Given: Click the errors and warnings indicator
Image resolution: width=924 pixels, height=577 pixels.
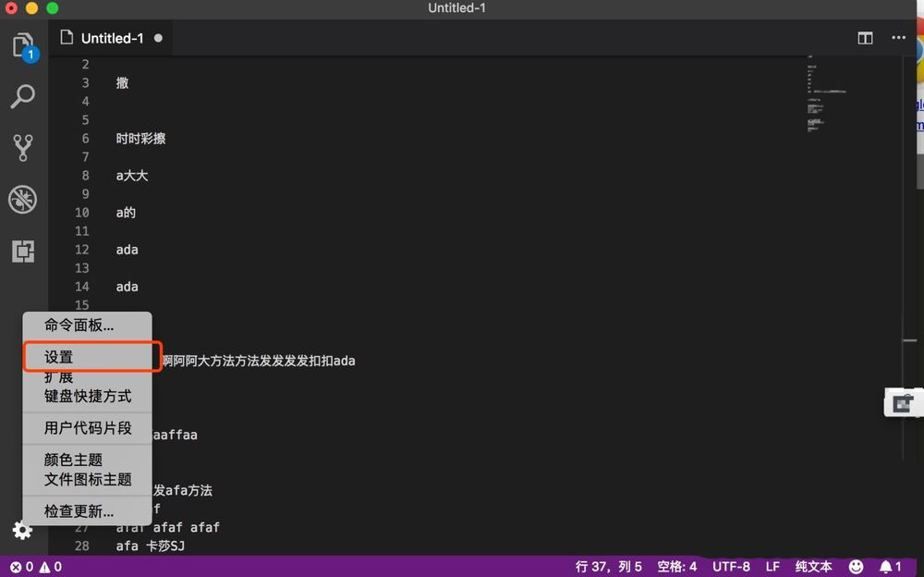Looking at the screenshot, I should click(35, 566).
